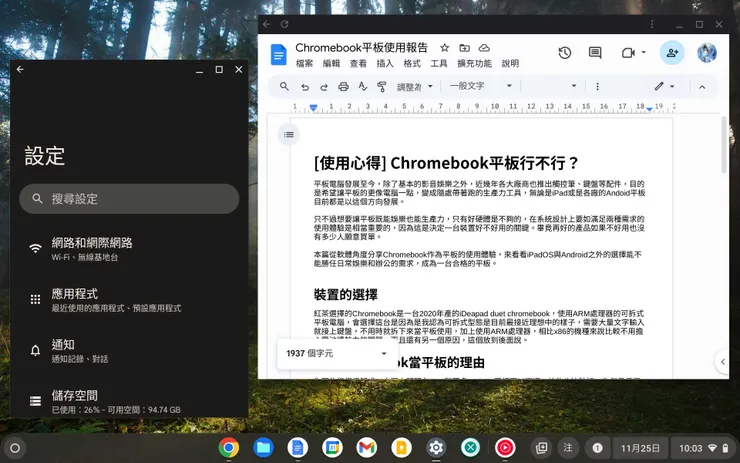Screen dimensions: 740x463
Task: Start a video meeting from Docs
Action: (628, 53)
